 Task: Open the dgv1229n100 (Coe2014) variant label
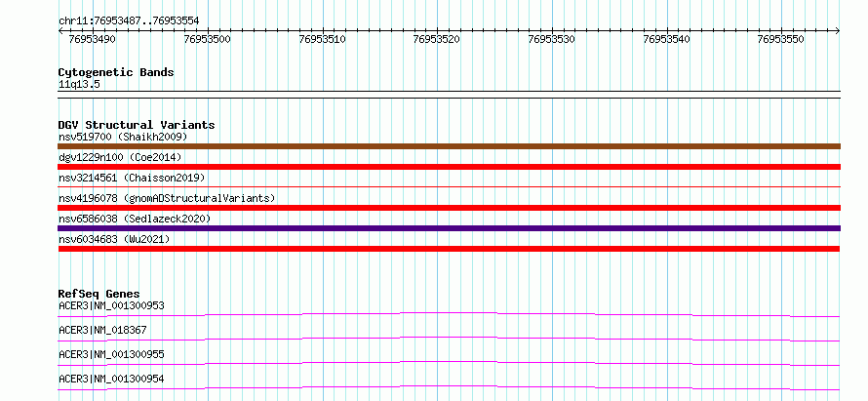pyautogui.click(x=120, y=157)
